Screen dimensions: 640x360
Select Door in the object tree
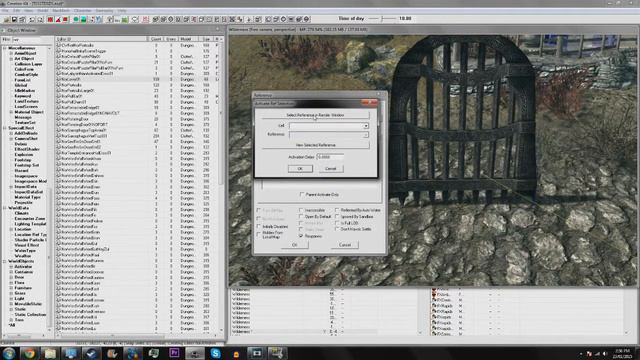click(x=19, y=277)
